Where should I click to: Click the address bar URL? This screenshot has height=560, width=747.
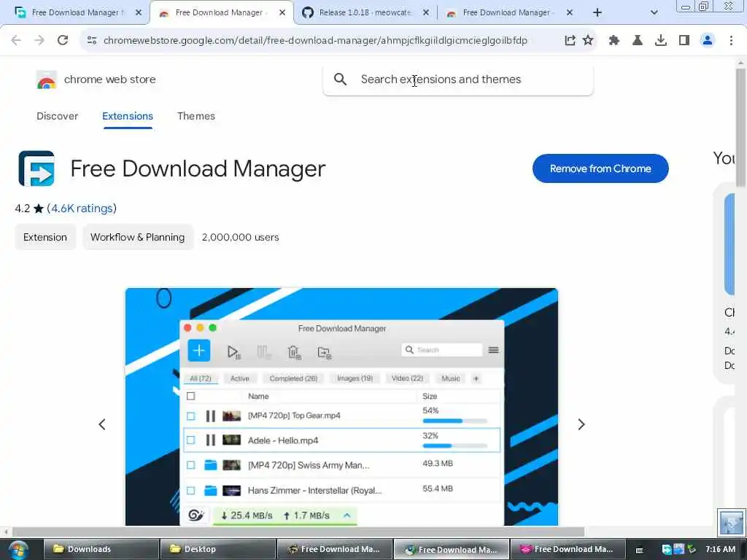(315, 41)
